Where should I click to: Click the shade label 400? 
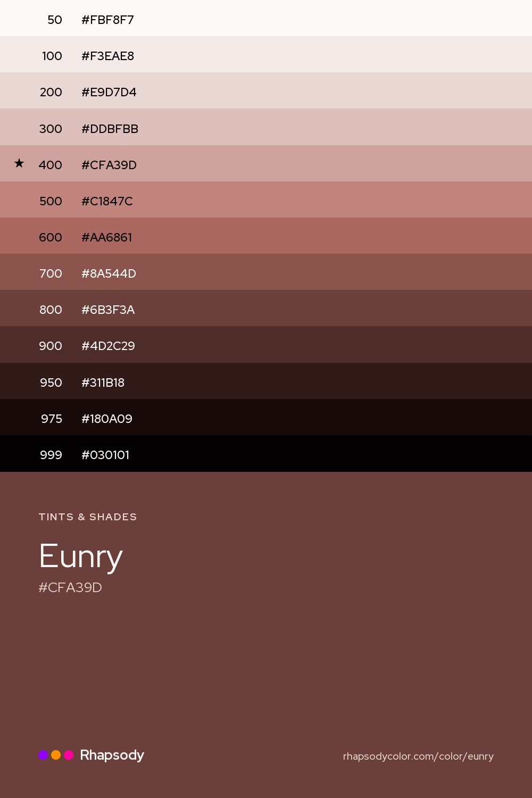[51, 165]
